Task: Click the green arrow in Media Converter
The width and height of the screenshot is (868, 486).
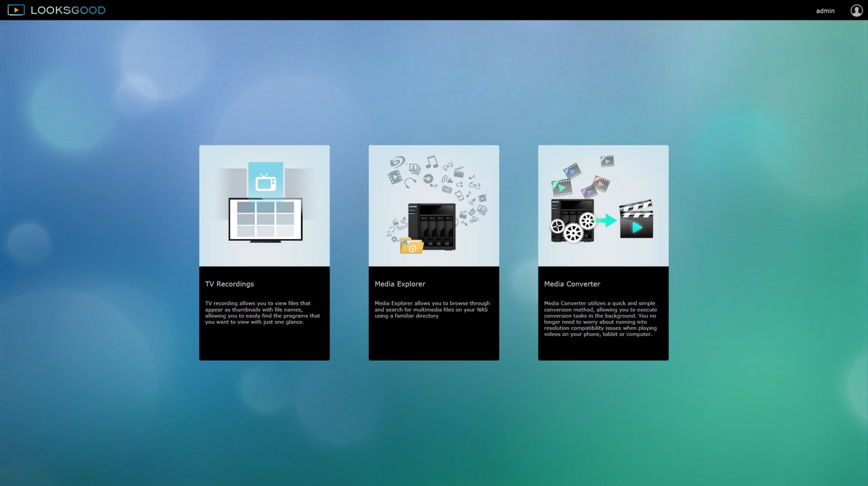Action: pos(606,221)
